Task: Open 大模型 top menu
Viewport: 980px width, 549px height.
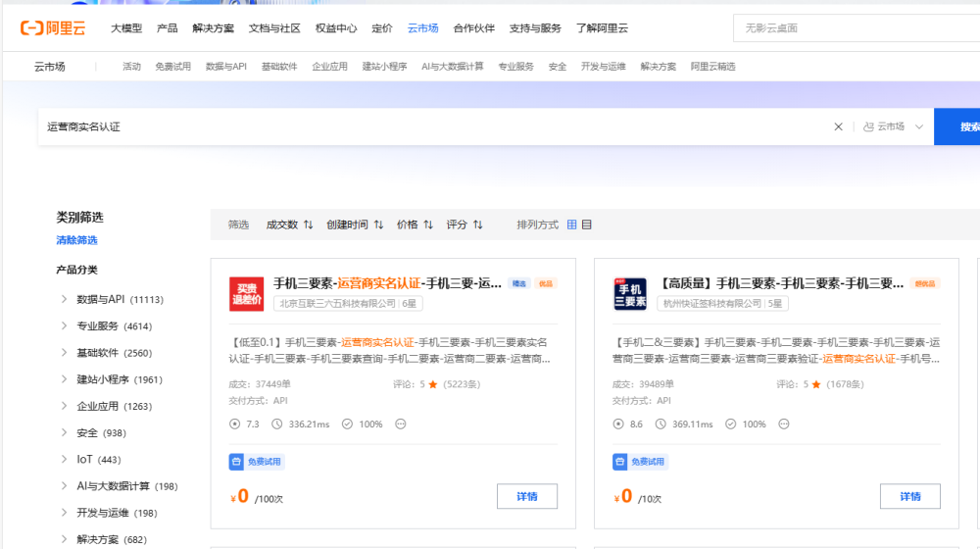Action: [x=126, y=28]
